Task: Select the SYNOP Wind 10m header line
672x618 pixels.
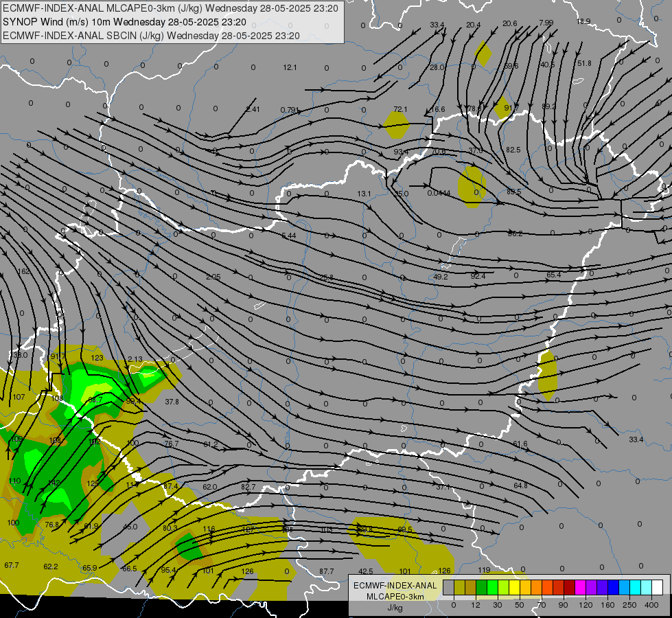Action: [124, 22]
